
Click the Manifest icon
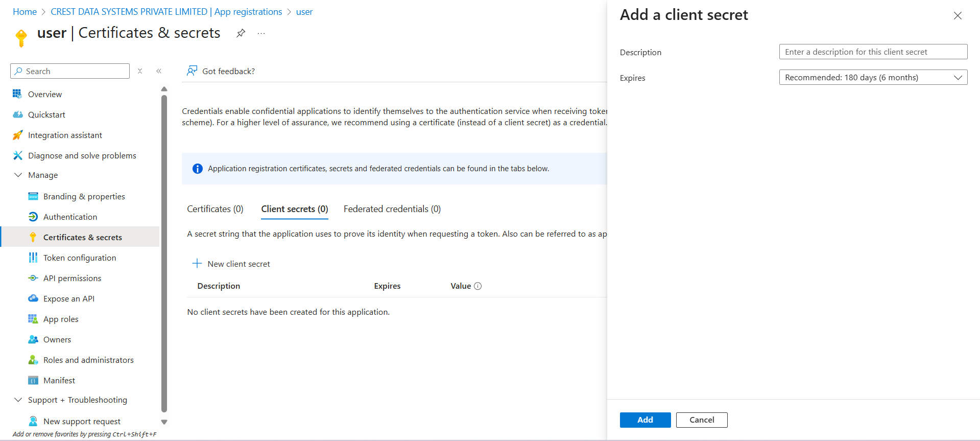click(33, 380)
